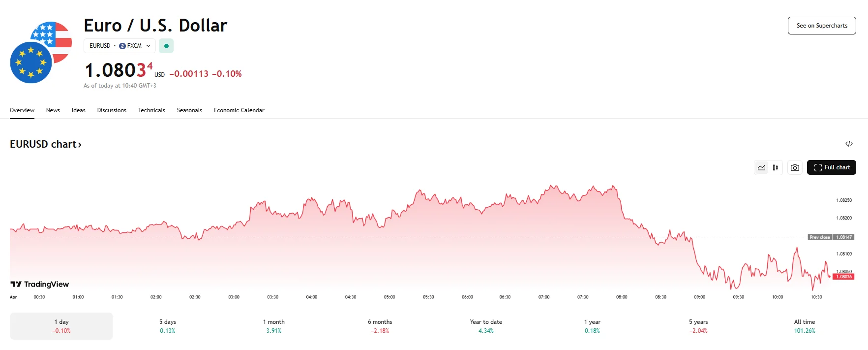Click the red current price tag
This screenshot has height=350, width=868.
click(843, 277)
